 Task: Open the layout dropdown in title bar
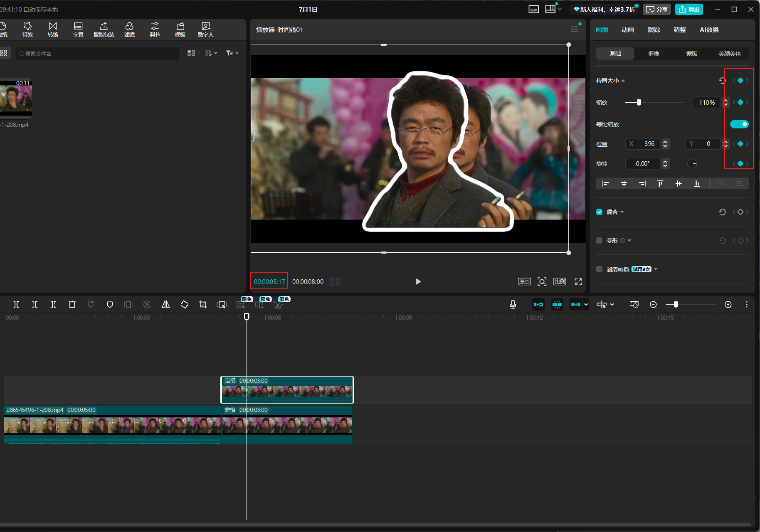tap(553, 9)
